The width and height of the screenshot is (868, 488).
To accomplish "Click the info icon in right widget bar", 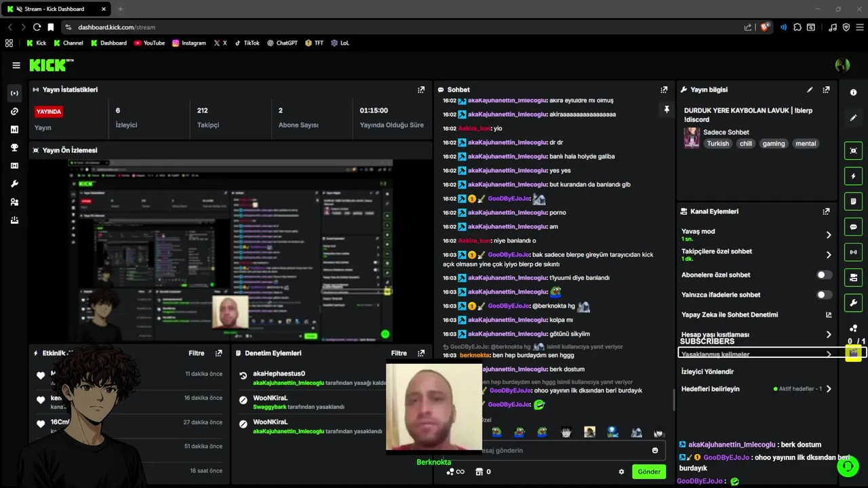I will pos(853,93).
